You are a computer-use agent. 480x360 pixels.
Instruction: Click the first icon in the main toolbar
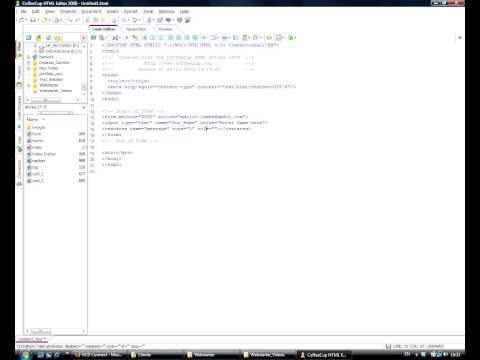click(22, 20)
